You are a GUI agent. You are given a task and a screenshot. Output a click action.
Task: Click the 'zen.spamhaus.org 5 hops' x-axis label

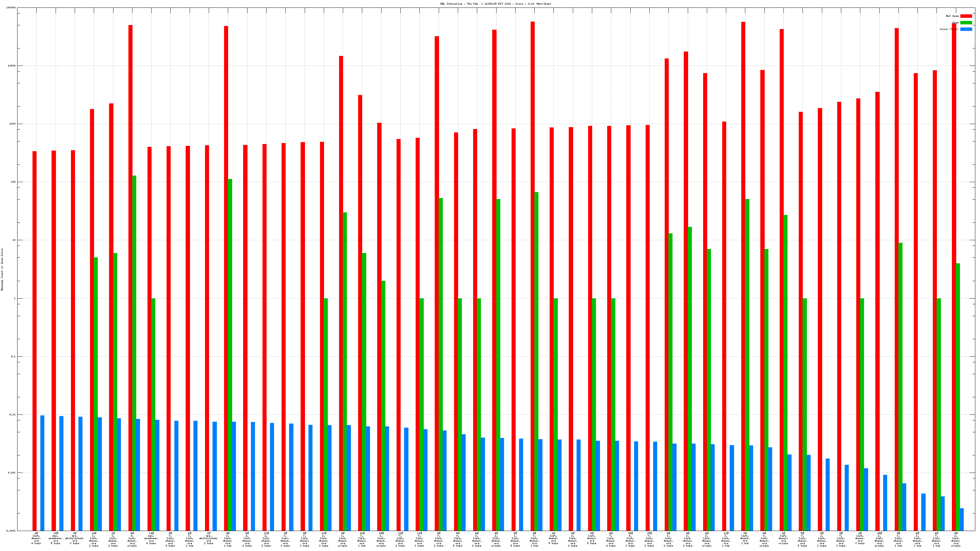click(x=56, y=539)
